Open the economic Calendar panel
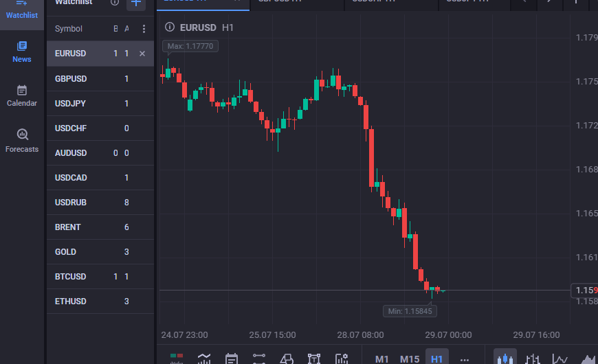The image size is (598, 364). point(22,95)
